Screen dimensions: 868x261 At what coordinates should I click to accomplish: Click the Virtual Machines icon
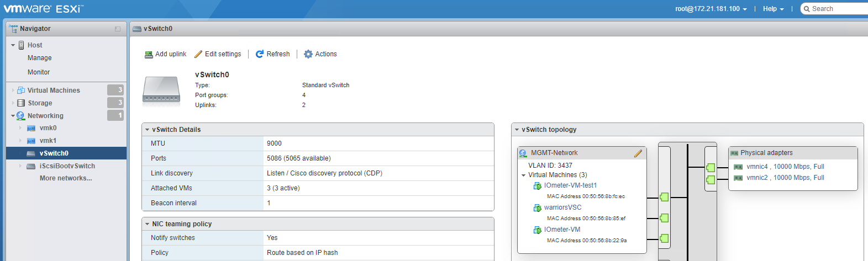[21, 90]
